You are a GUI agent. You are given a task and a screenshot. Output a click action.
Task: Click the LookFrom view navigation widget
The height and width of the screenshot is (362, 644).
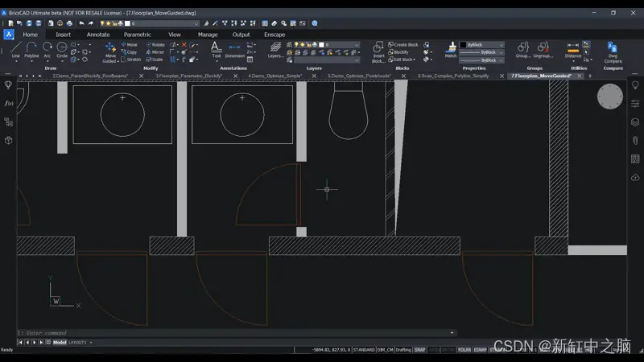pyautogui.click(x=610, y=97)
